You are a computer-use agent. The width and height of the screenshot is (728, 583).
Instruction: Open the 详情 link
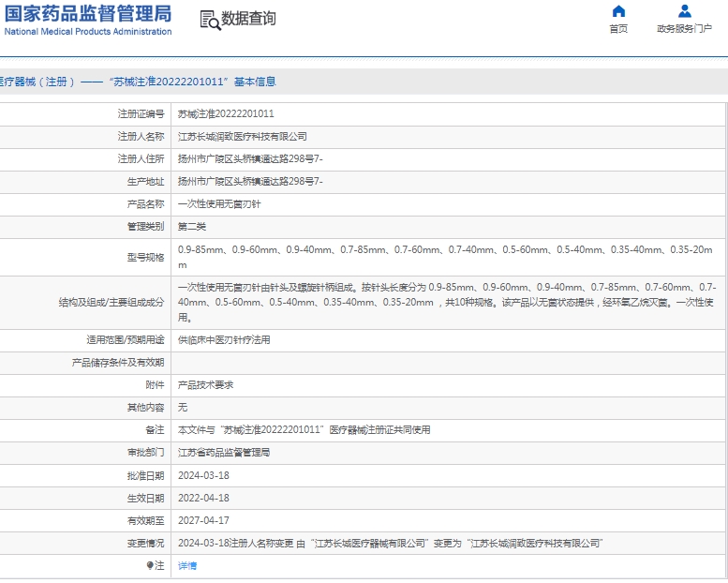[x=187, y=566]
